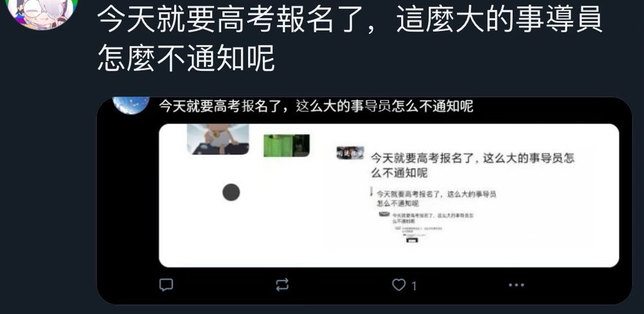
Task: Open the white rounded embedded image
Action: (388, 196)
